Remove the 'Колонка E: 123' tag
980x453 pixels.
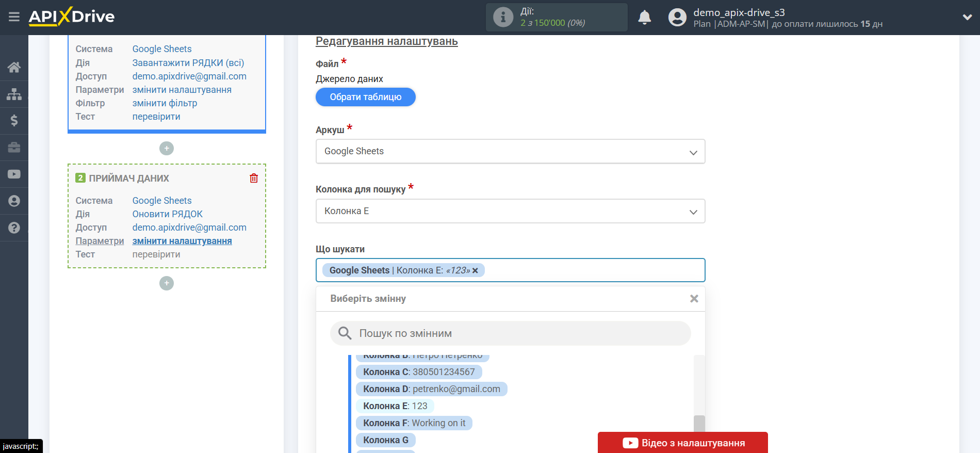pyautogui.click(x=475, y=270)
